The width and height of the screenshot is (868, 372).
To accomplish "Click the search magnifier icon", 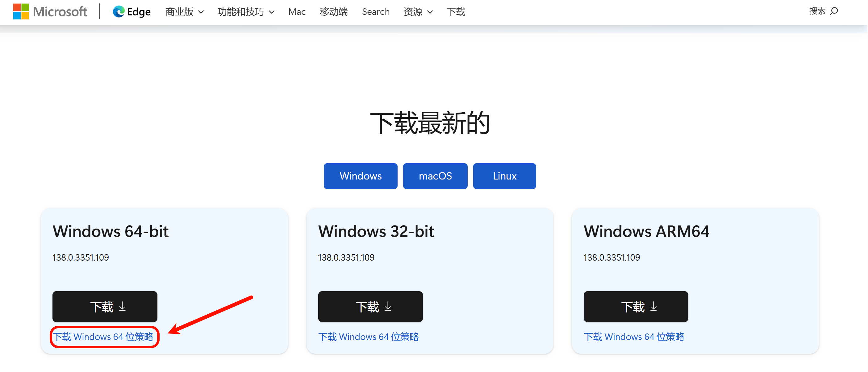I will [834, 11].
